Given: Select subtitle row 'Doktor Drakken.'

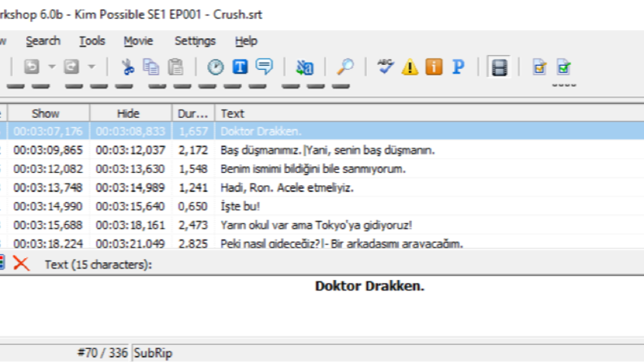Looking at the screenshot, I should click(x=322, y=131).
